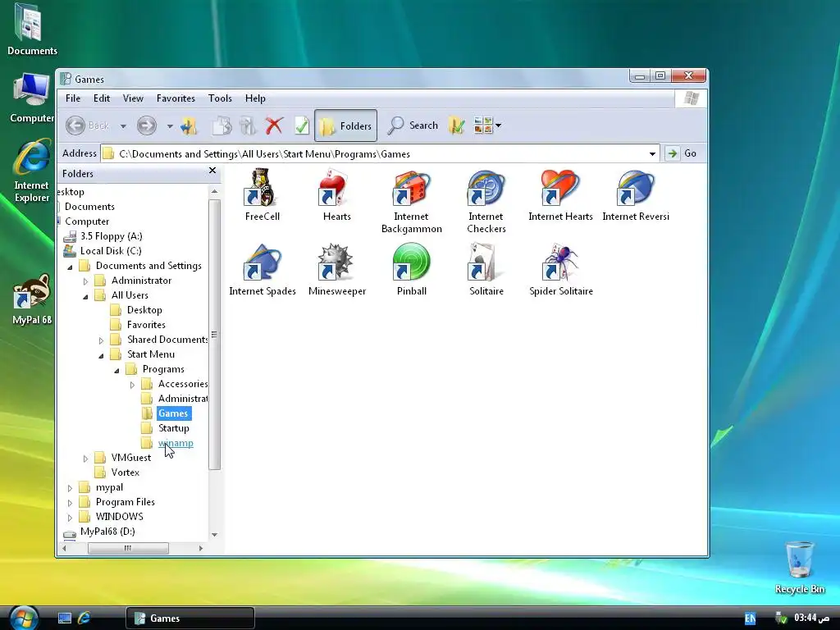Select the Internet Checkers shortcut
The height and width of the screenshot is (630, 840).
pos(486,202)
